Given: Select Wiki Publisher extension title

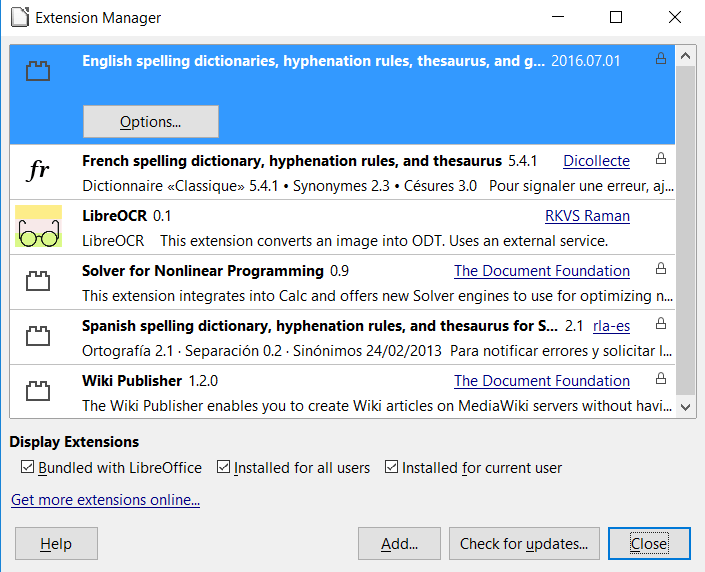Looking at the screenshot, I should [x=132, y=381].
